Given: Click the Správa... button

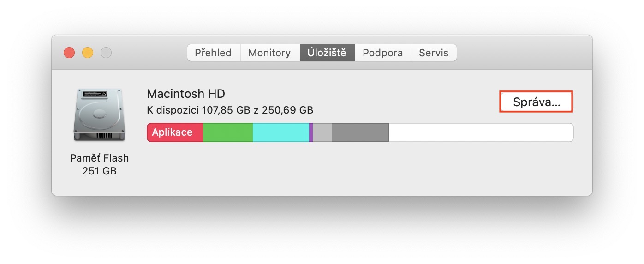Looking at the screenshot, I should (536, 102).
